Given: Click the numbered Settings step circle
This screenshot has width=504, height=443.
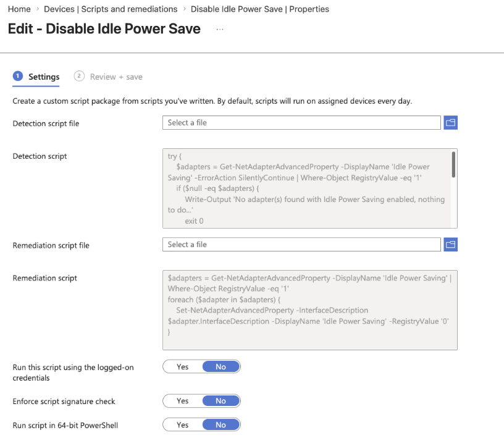Looking at the screenshot, I should (16, 76).
